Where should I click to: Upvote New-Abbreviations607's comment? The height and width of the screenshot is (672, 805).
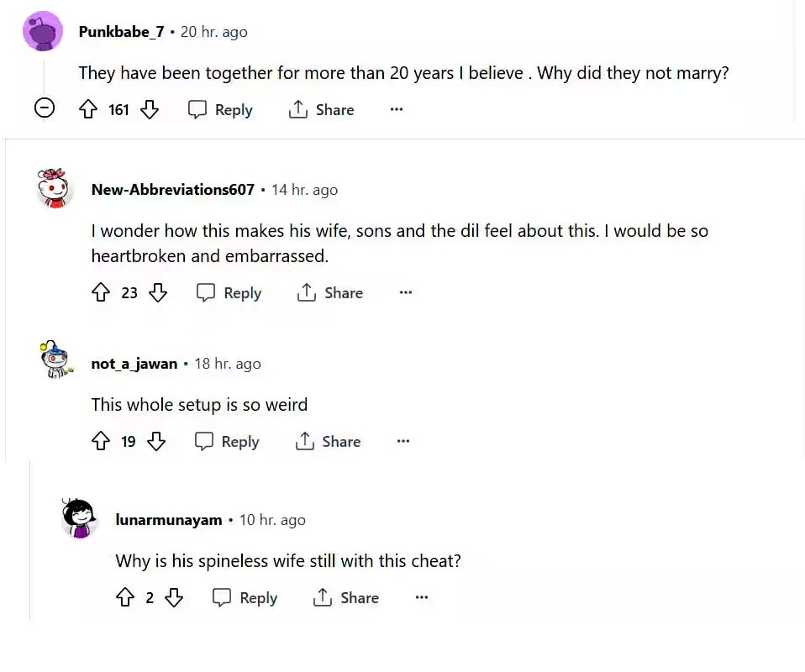[x=101, y=292]
